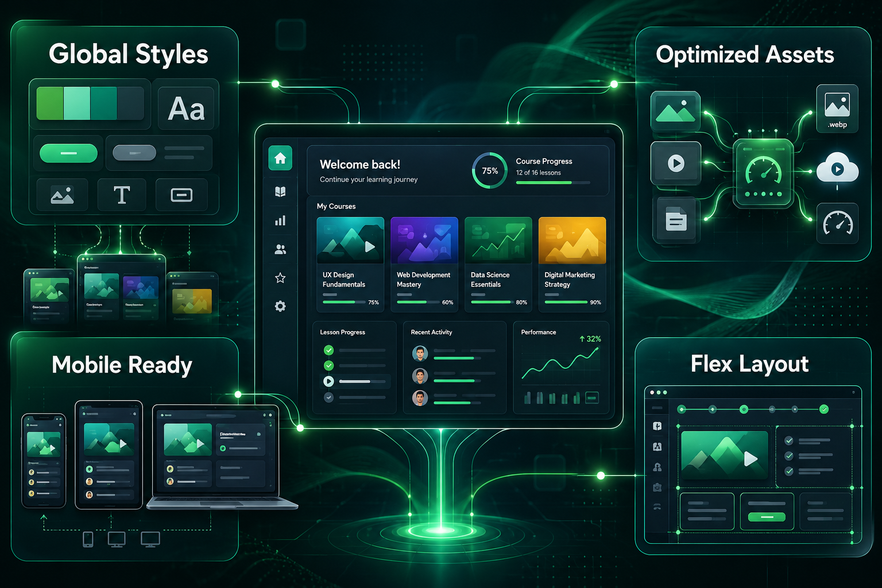
Task: Select the Aa typography tile in Global Styles
Action: [x=186, y=108]
